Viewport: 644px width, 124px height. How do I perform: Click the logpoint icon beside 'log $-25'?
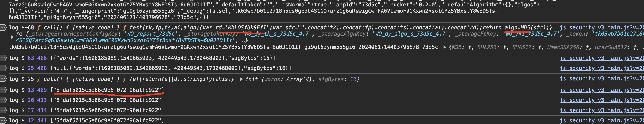[x=4, y=79]
